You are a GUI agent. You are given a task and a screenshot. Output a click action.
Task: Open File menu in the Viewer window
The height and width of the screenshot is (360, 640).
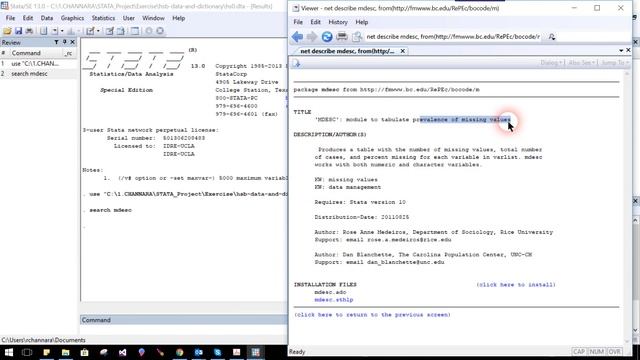click(298, 22)
